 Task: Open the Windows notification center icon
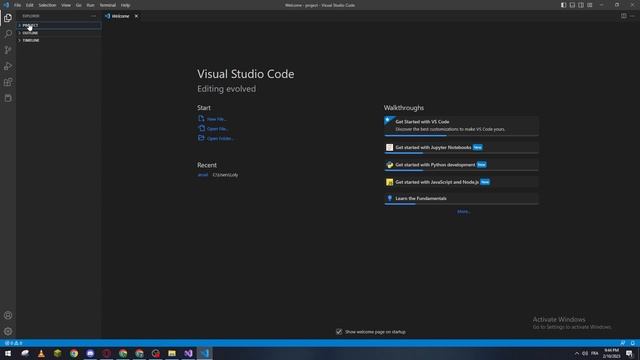[630, 353]
